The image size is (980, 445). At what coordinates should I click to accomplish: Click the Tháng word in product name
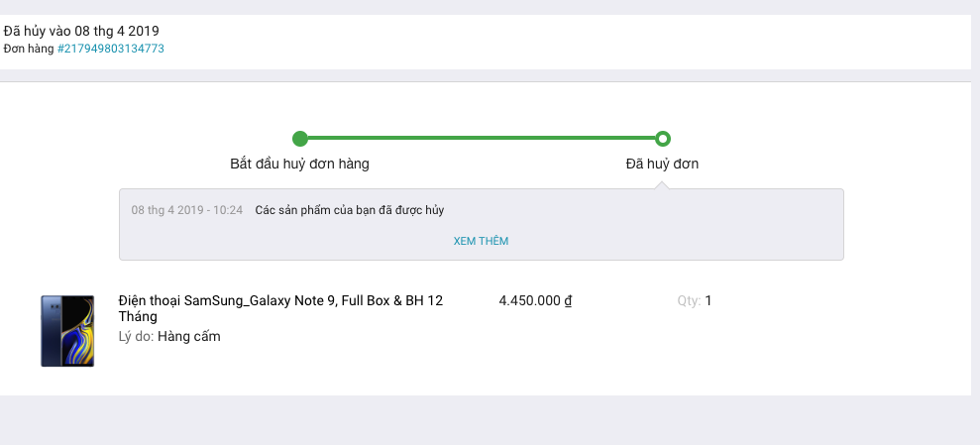tap(138, 317)
